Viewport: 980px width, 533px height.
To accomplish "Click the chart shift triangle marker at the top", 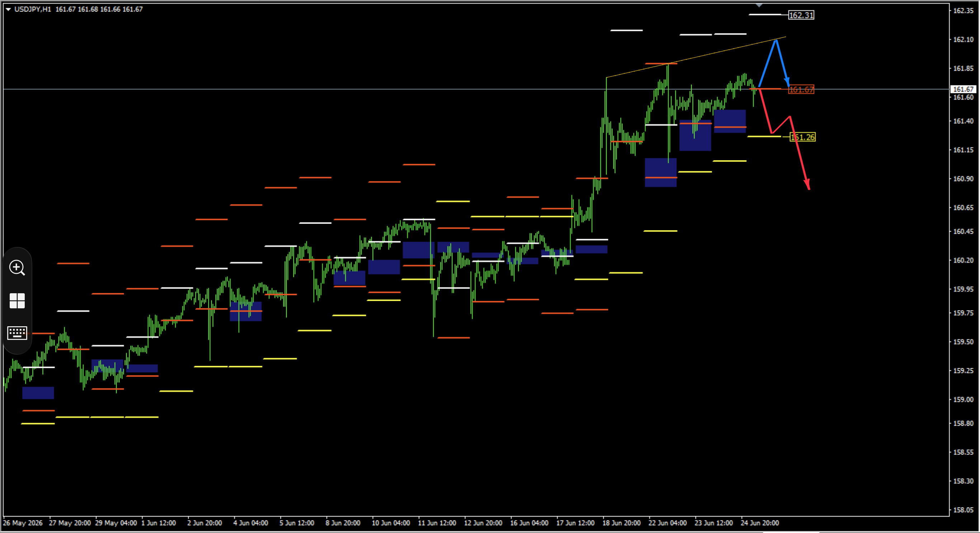I will (x=759, y=5).
